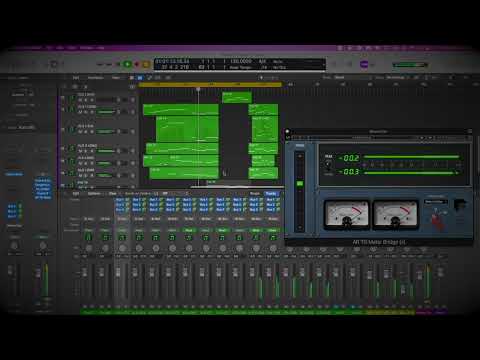Screen dimensions: 480x360
Task: Open the dropdown above the red switch
Action: pyautogui.click(x=435, y=202)
